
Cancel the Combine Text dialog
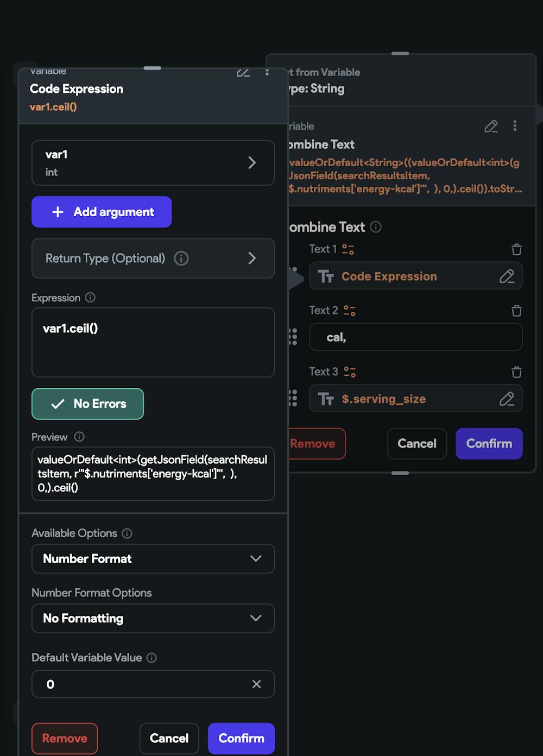416,444
